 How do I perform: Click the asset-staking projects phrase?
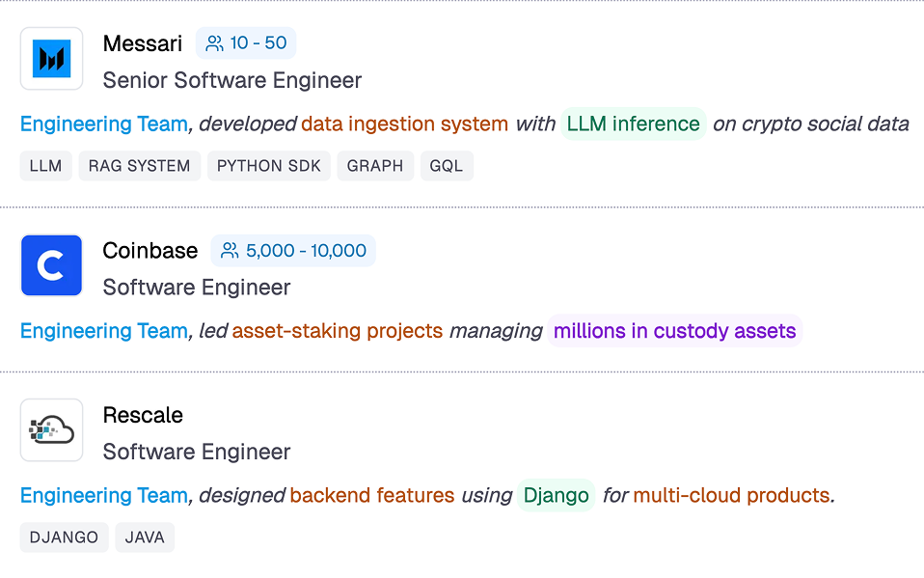pos(337,331)
